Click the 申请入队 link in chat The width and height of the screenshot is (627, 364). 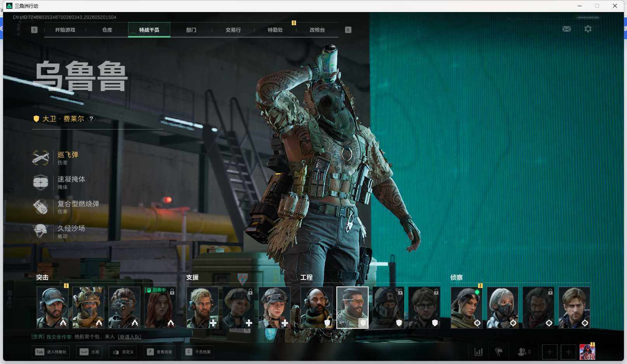(130, 337)
